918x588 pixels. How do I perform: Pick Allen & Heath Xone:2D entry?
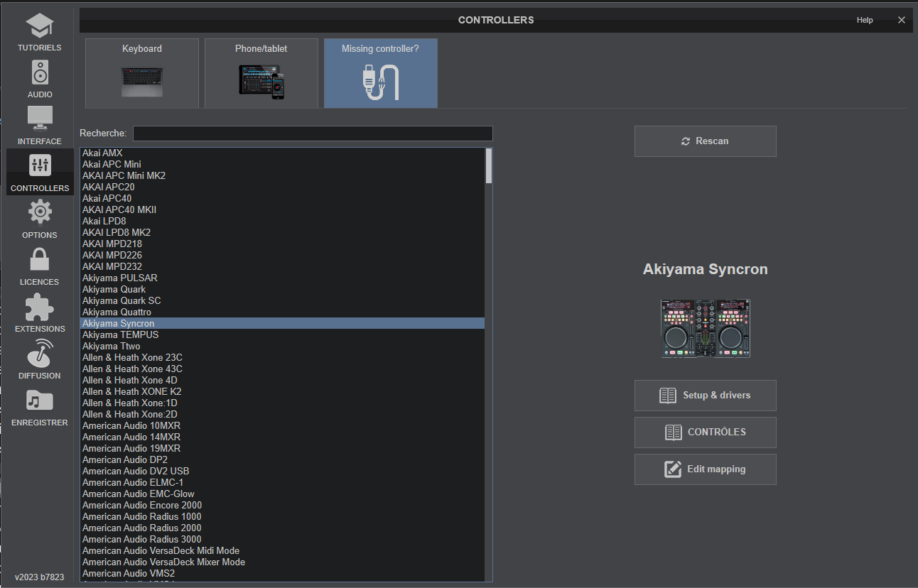(282, 414)
